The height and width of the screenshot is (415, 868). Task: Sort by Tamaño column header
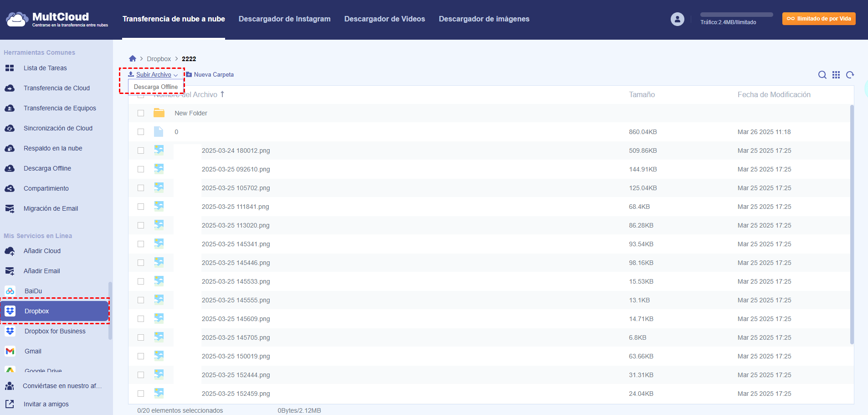642,94
